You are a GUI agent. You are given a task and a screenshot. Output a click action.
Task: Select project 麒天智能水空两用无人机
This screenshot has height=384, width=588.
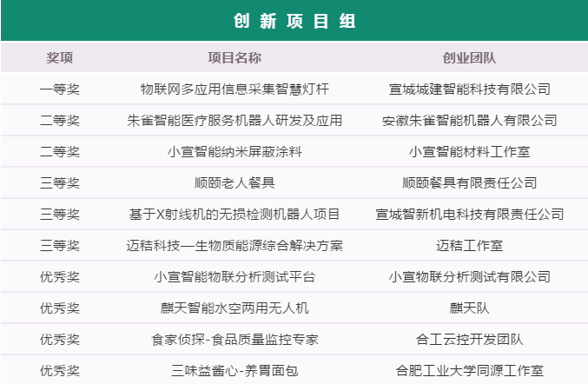235,308
